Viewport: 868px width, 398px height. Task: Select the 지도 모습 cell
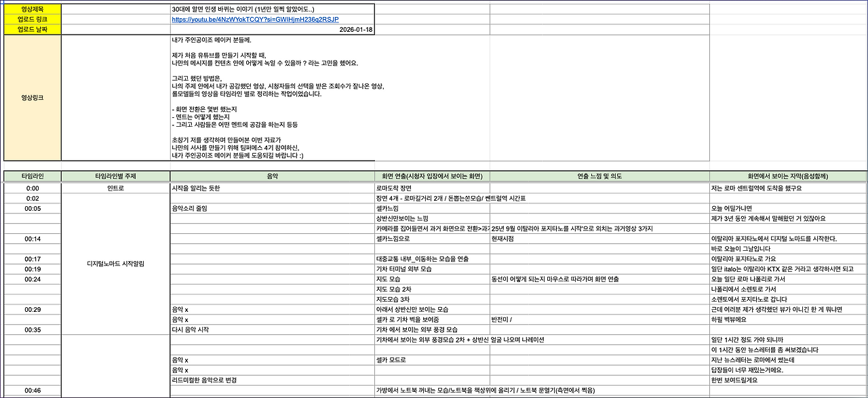coord(432,279)
